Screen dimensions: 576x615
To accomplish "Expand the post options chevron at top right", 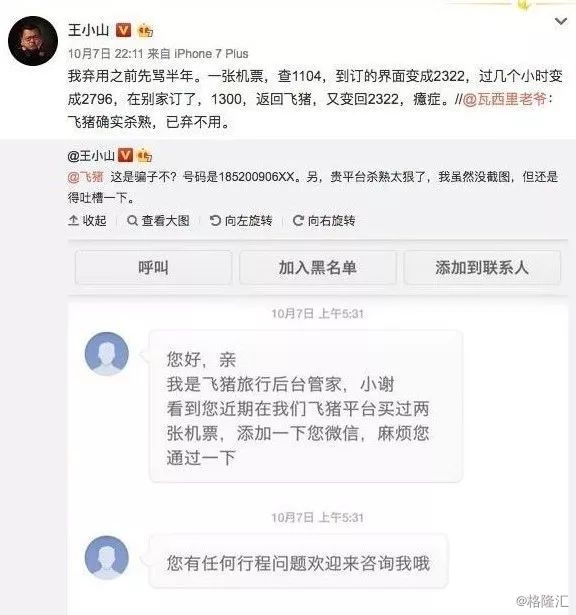I will (561, 21).
